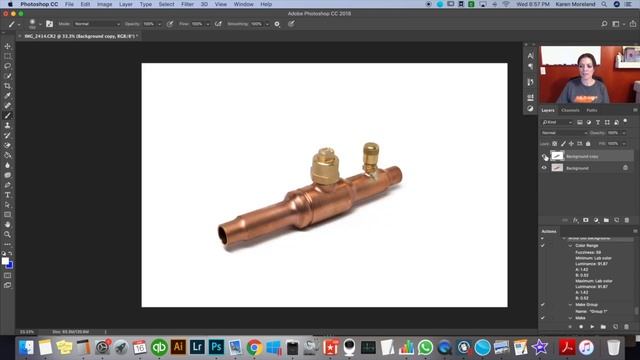
Task: Toggle visibility of Background copy layer
Action: (x=544, y=156)
